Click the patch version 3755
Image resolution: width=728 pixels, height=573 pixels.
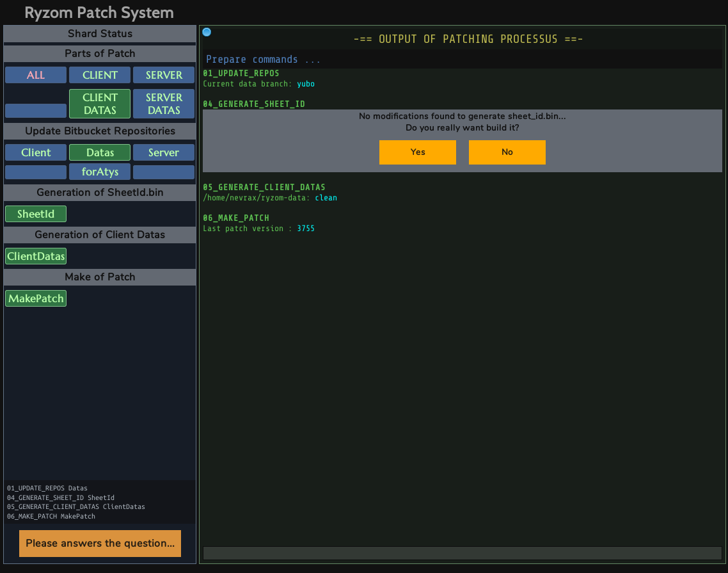point(306,229)
